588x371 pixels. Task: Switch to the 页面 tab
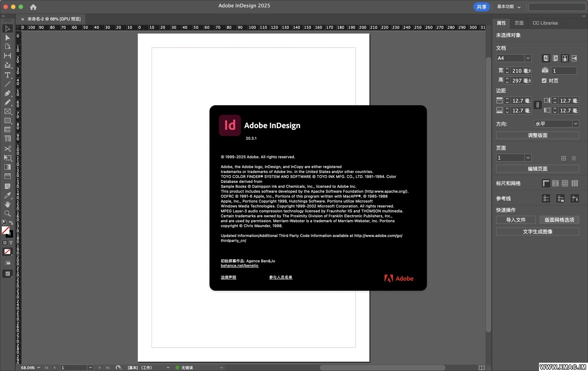tap(519, 23)
